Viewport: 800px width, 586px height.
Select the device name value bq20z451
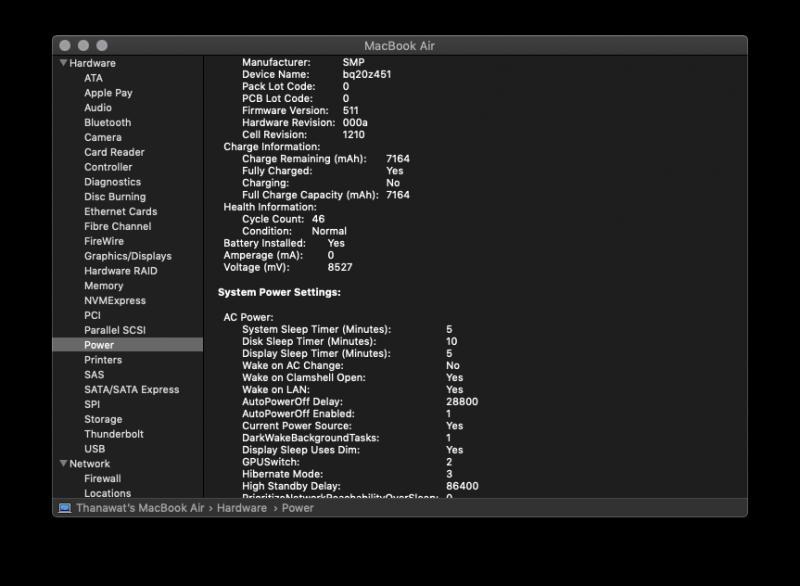(367, 74)
